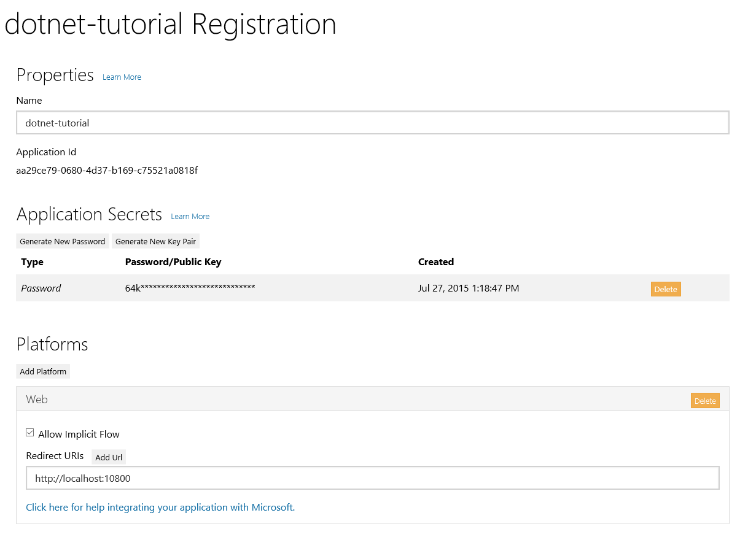Click the Application Secrets section heading

click(x=89, y=214)
